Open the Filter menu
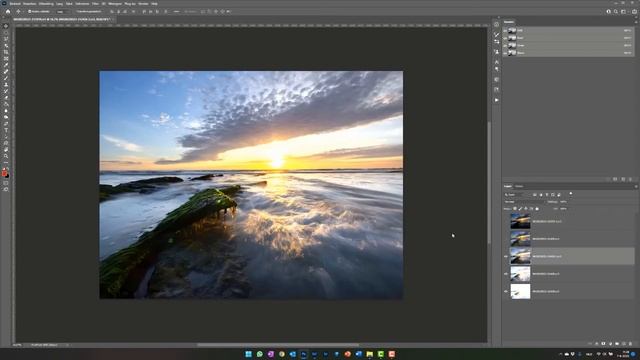The image size is (640, 360). (x=95, y=4)
